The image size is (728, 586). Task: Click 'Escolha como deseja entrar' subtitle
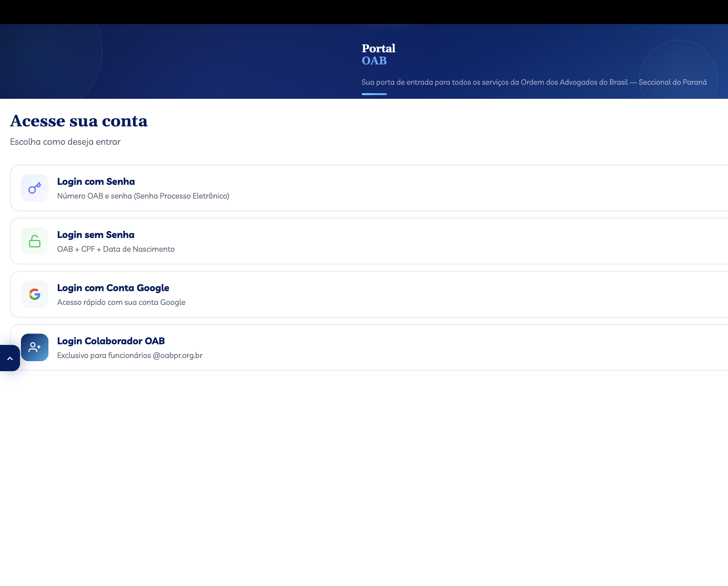[x=65, y=142]
